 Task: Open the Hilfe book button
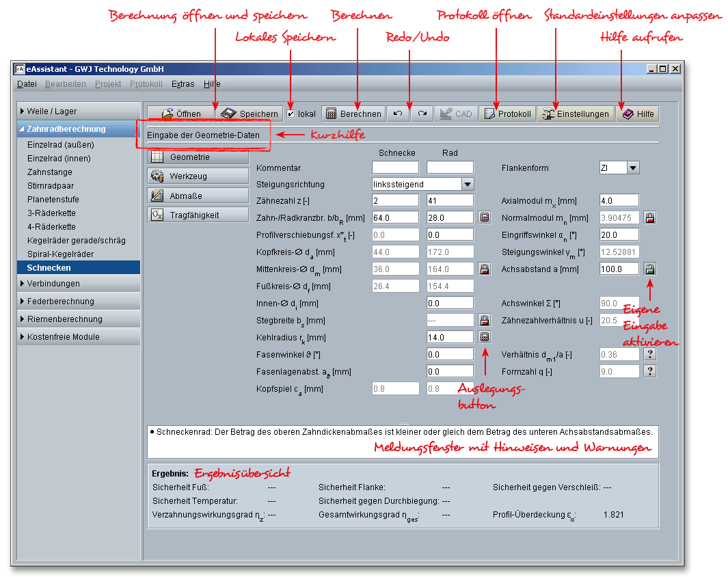coord(638,114)
